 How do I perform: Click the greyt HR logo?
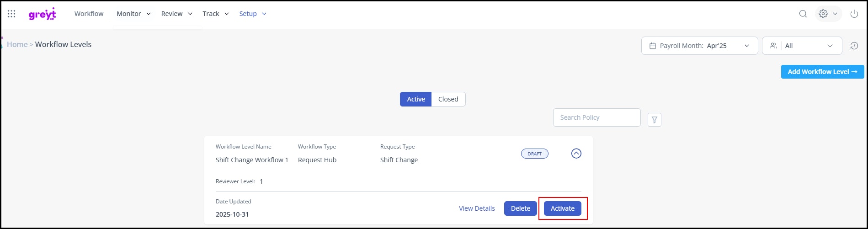coord(42,14)
